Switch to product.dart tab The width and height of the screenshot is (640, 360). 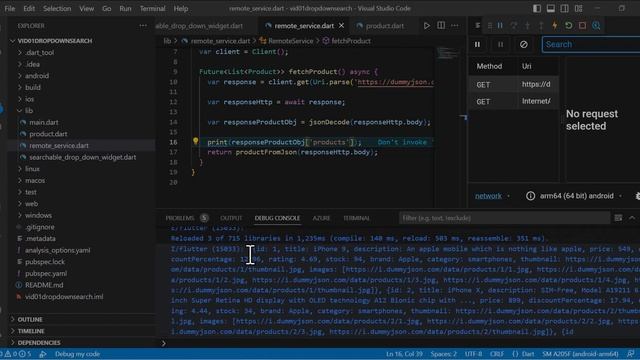pyautogui.click(x=381, y=25)
